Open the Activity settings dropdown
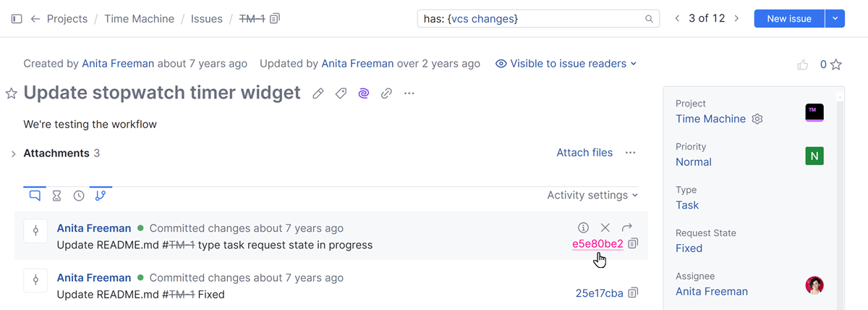The height and width of the screenshot is (310, 868). point(592,196)
